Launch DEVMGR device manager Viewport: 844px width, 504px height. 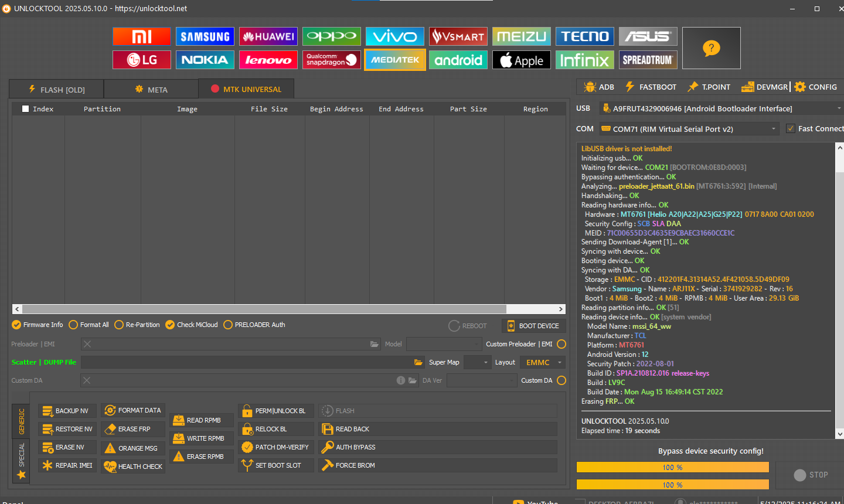pyautogui.click(x=764, y=87)
